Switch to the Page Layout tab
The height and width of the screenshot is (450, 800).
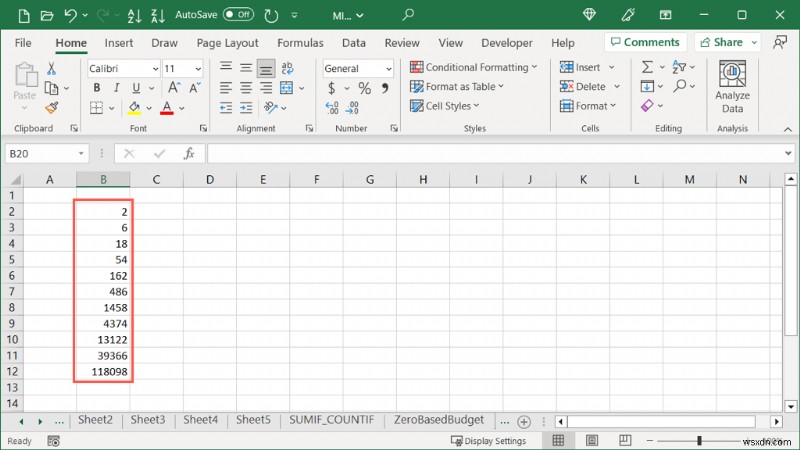(x=228, y=43)
